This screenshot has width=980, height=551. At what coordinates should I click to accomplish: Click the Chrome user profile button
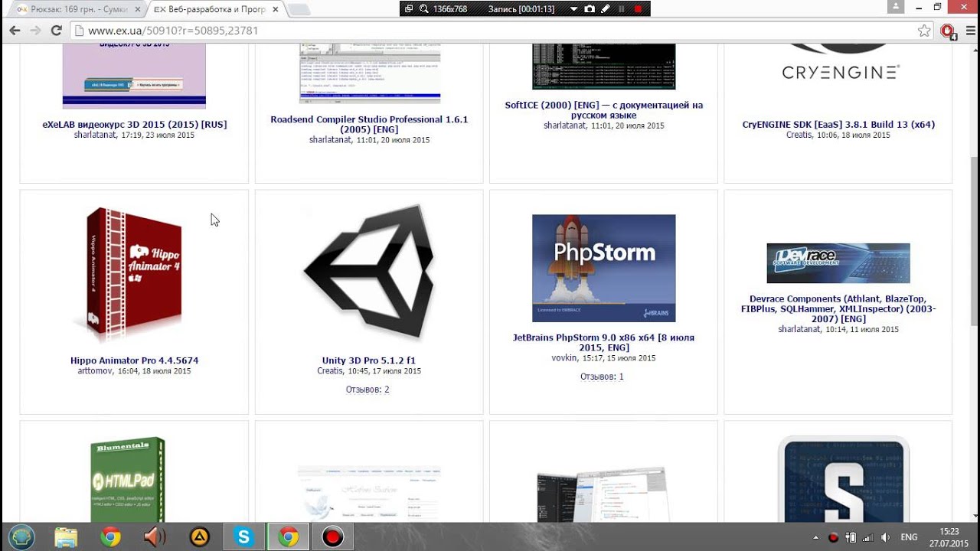[896, 7]
